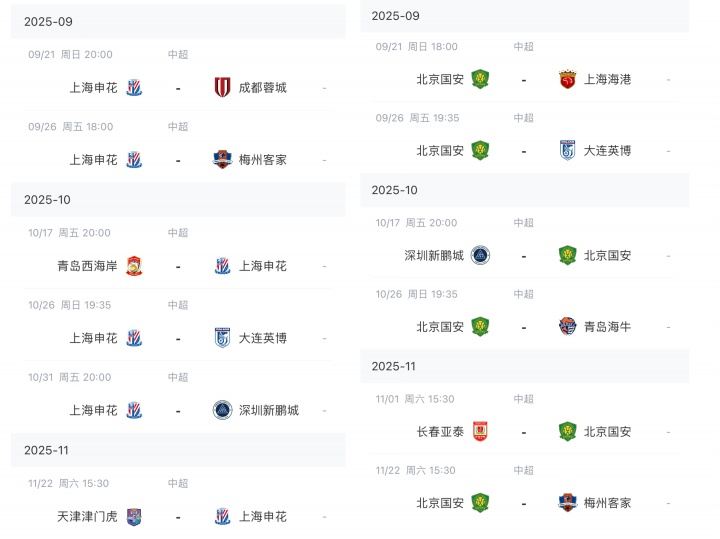The image size is (720, 539).
Task: Click the Tianjin Jinmen Tiger team crest
Action: click(134, 517)
